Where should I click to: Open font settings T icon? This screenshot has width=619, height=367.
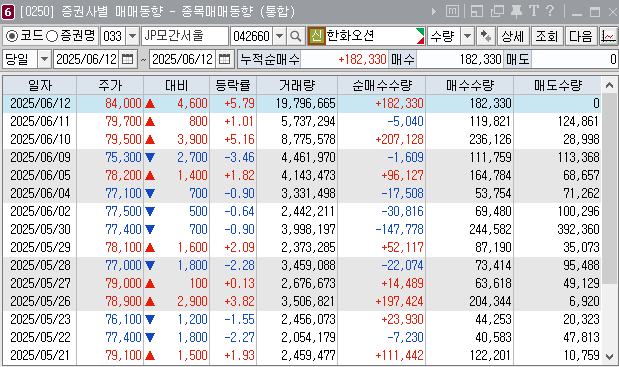(x=534, y=11)
